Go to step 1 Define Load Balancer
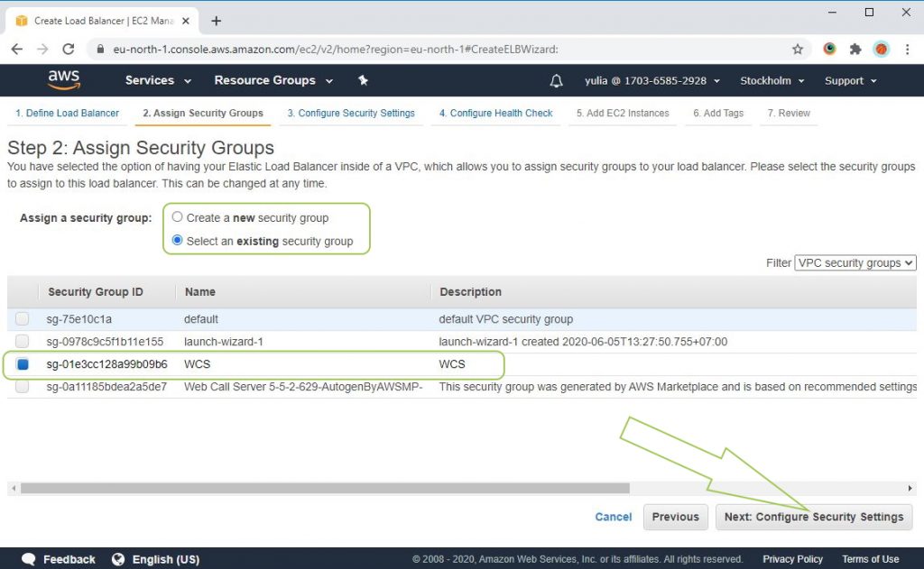924x569 pixels. point(67,113)
